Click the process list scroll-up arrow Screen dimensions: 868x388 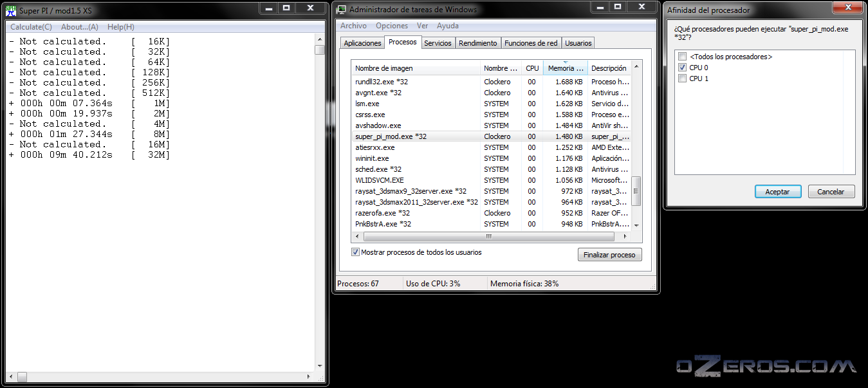click(636, 66)
